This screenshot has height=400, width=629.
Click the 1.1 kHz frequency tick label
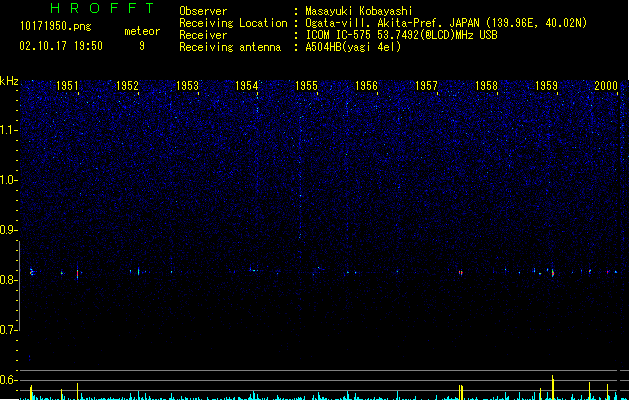point(8,130)
